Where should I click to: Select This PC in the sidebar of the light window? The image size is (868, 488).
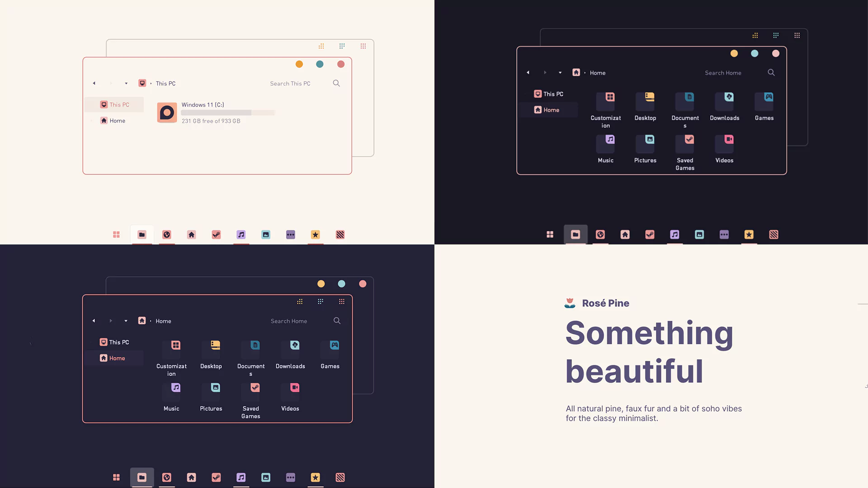pos(114,104)
